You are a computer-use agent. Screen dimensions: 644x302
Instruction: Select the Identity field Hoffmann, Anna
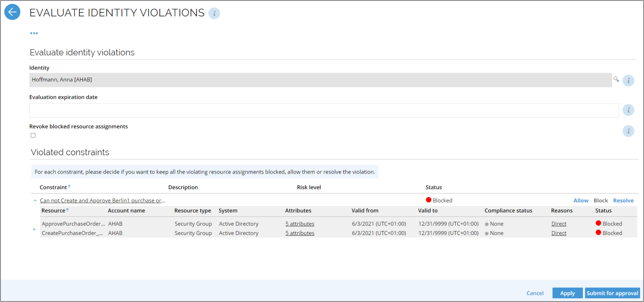point(321,80)
